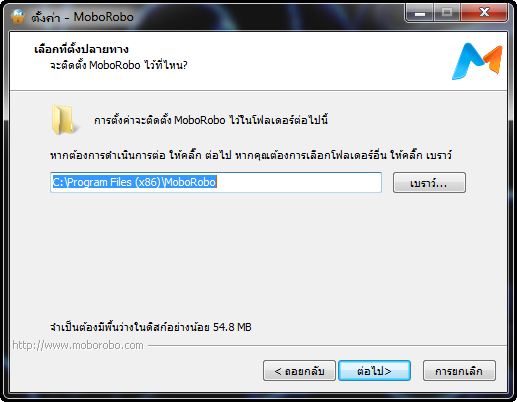Close the MoboRobo setup window
This screenshot has height=402, width=517.
pos(484,13)
